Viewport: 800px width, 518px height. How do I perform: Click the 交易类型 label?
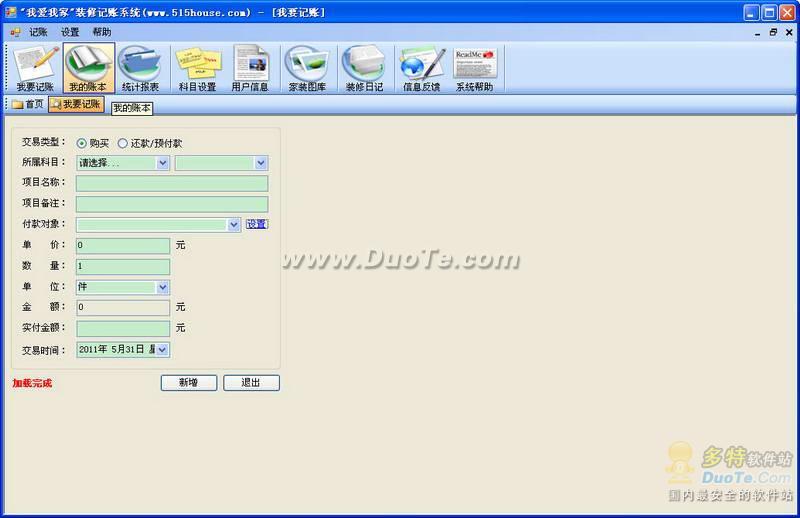43,142
